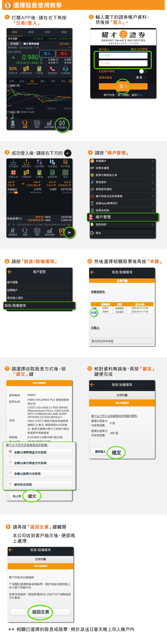
Task: Tap the 存款通知 icon
Action: (x=13, y=163)
